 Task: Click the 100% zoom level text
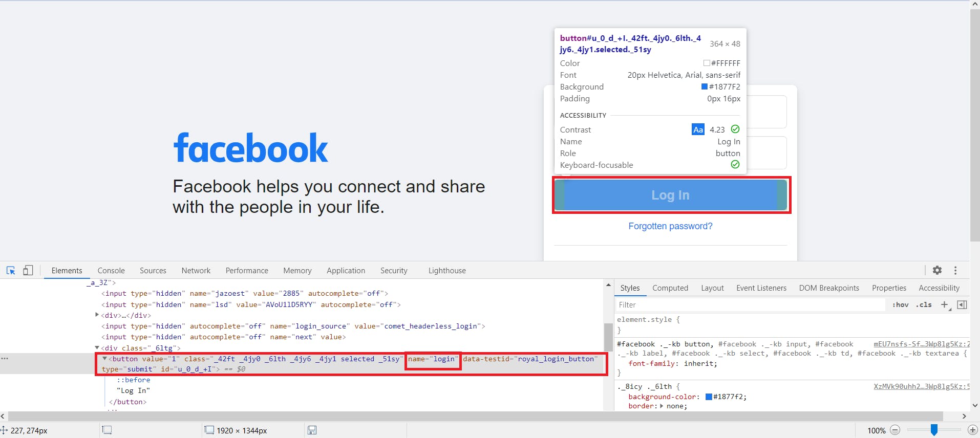click(x=876, y=430)
